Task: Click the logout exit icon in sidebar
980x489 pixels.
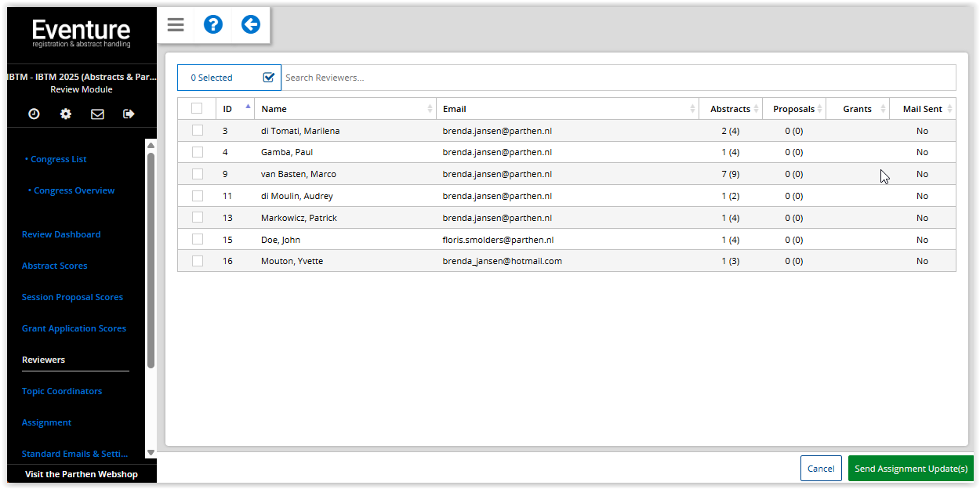Action: (x=129, y=114)
